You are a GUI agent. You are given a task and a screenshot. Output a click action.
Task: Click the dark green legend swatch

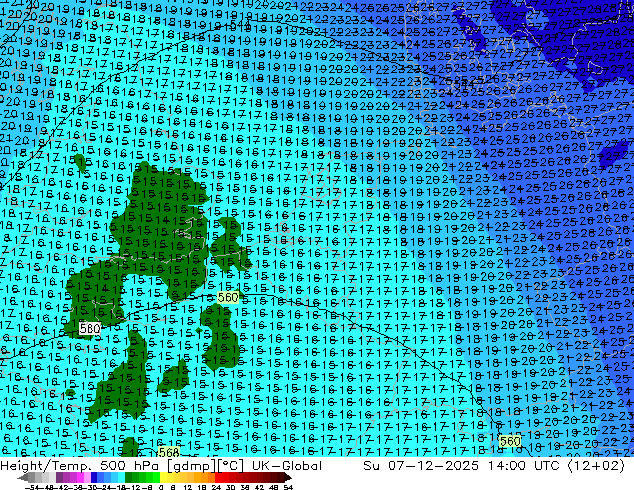point(129,477)
